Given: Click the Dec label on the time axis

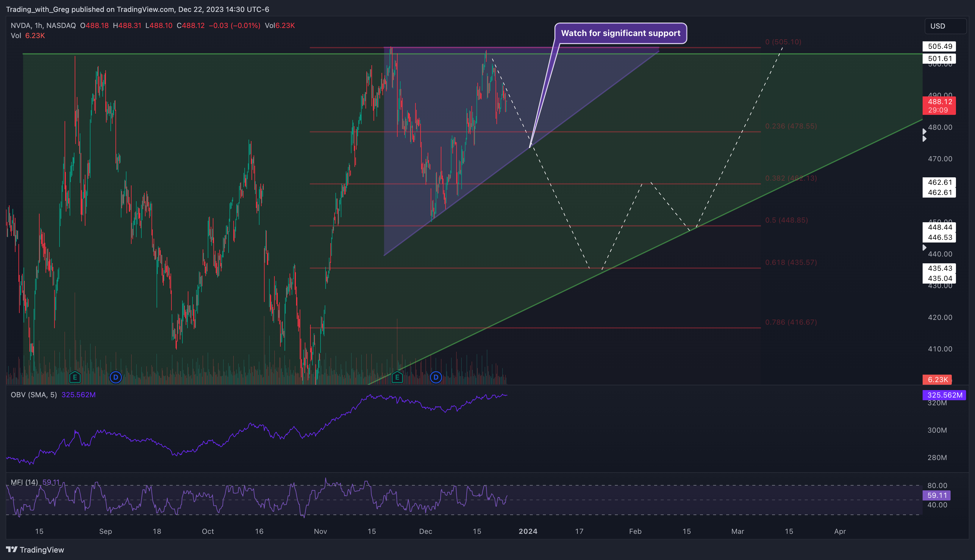Looking at the screenshot, I should [x=425, y=531].
